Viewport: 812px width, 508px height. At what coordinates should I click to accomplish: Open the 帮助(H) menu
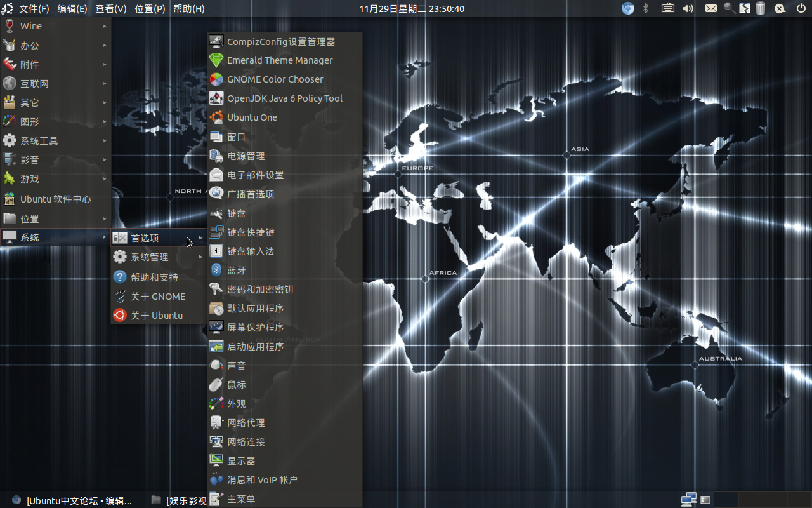click(189, 9)
